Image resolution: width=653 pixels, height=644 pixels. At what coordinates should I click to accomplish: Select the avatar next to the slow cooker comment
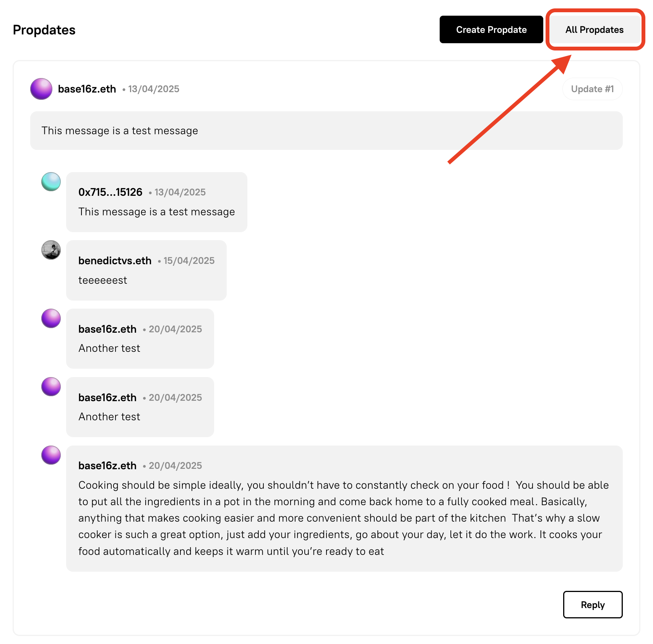click(51, 455)
